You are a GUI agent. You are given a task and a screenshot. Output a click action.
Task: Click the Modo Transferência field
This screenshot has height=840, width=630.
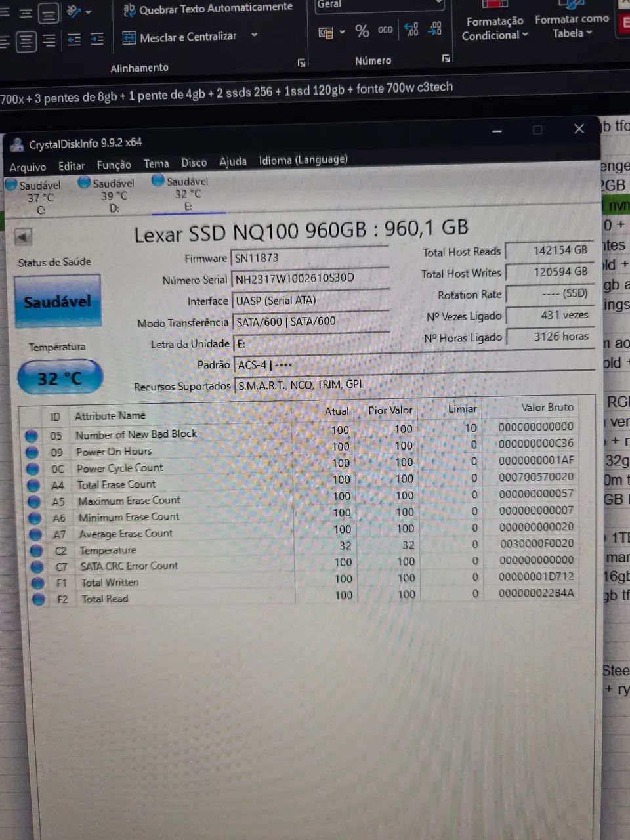pyautogui.click(x=312, y=321)
